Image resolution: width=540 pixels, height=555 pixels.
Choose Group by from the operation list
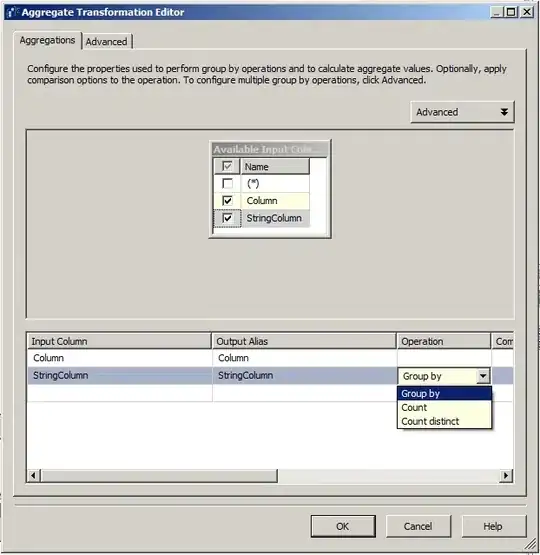pos(444,394)
